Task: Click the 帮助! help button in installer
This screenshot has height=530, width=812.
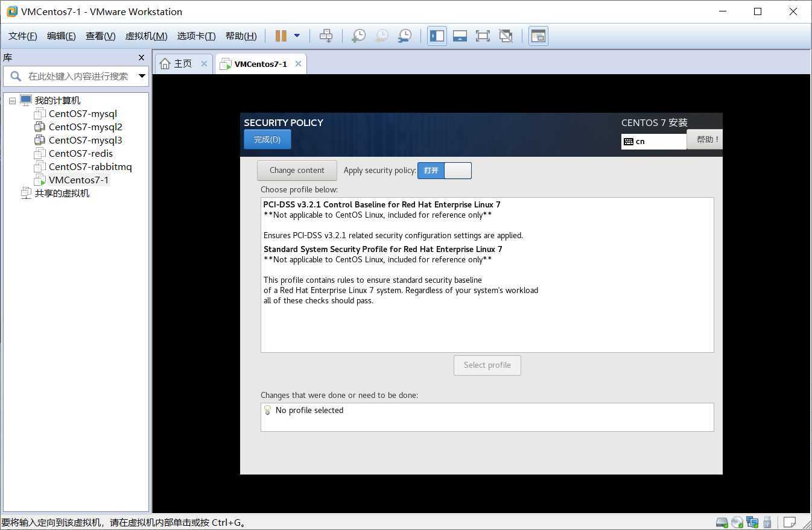Action: 705,139
